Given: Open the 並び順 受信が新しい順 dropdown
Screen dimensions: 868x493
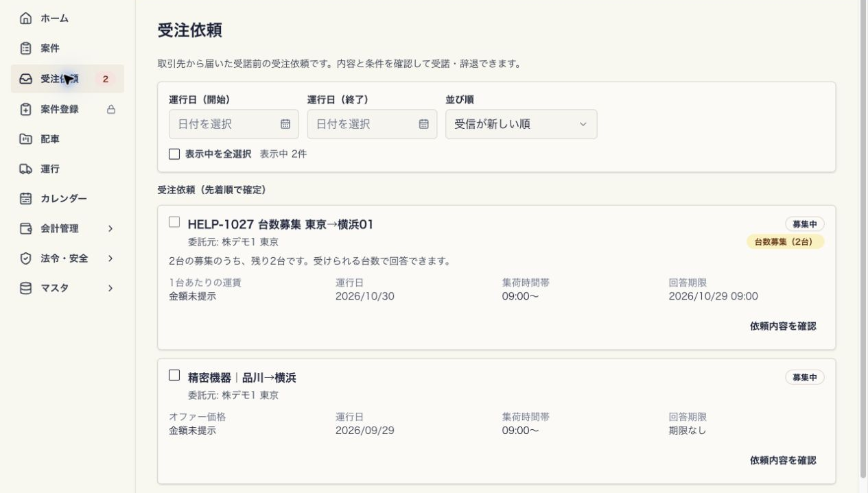Looking at the screenshot, I should coord(521,124).
